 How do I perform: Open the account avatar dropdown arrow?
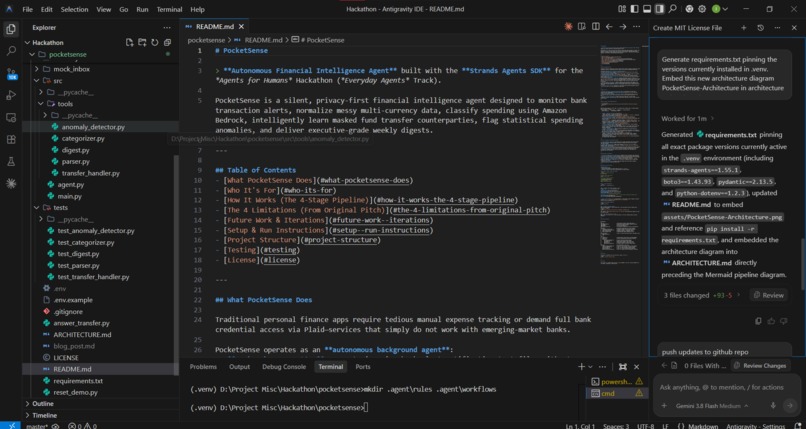click(x=725, y=9)
